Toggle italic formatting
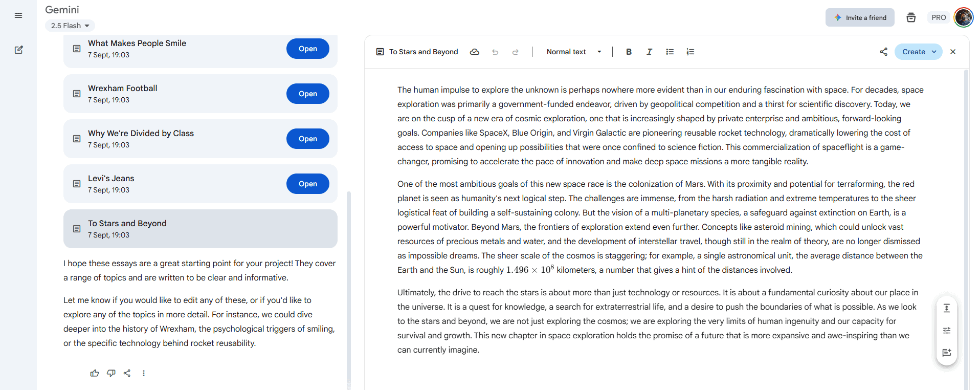Image resolution: width=980 pixels, height=390 pixels. (649, 52)
